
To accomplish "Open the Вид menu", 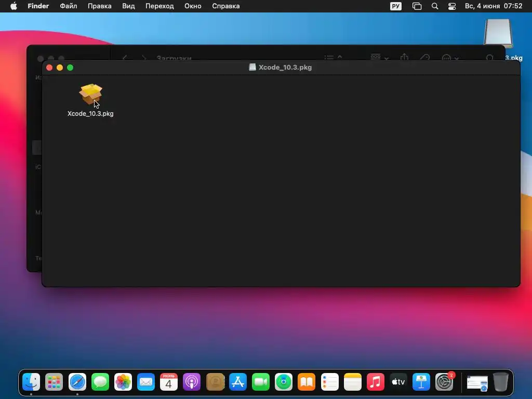I will pos(128,6).
